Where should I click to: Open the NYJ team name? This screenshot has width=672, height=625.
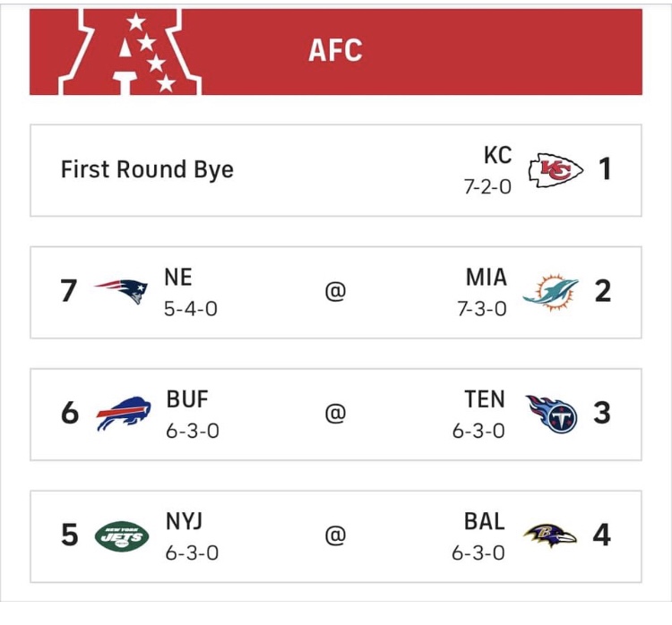[x=184, y=521]
